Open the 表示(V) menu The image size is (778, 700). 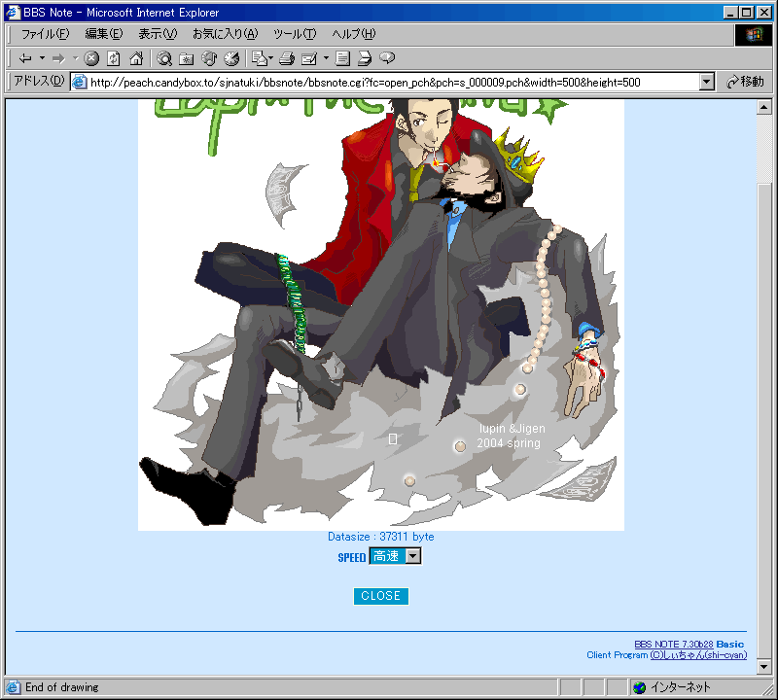[x=158, y=34]
